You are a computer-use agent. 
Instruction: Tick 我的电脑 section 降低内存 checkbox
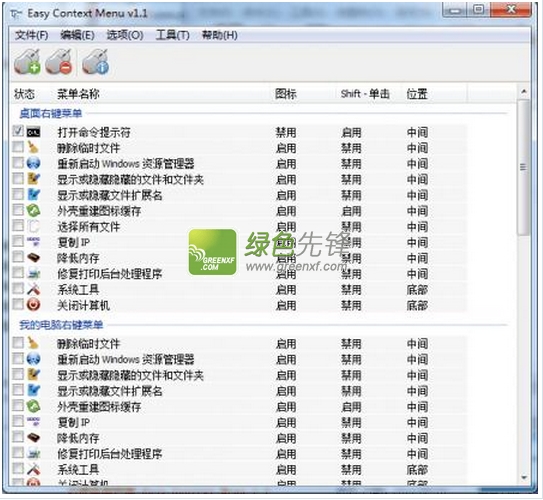(18, 437)
